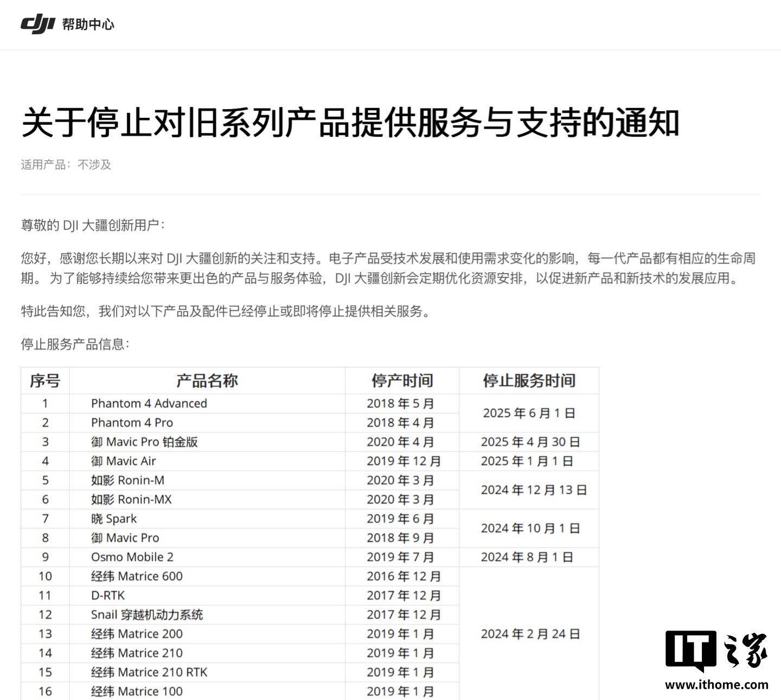Select the D-RTK cell
Screen dimensions: 781x700
click(207, 595)
